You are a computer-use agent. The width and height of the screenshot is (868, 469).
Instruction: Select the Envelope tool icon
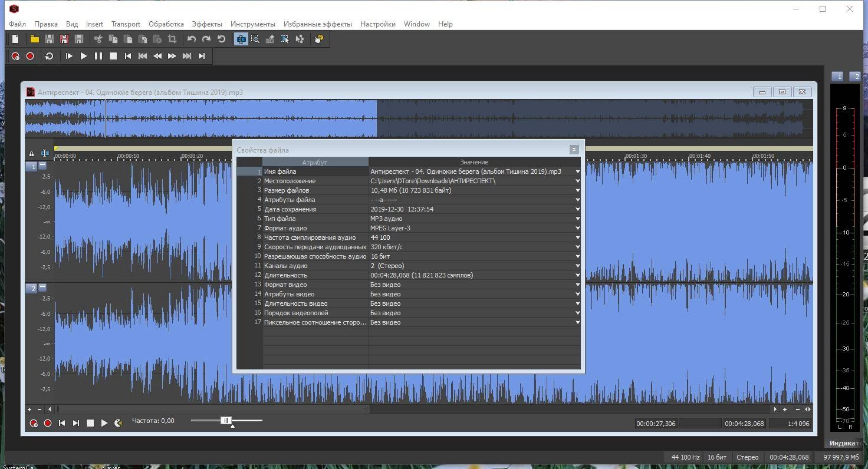click(x=300, y=39)
